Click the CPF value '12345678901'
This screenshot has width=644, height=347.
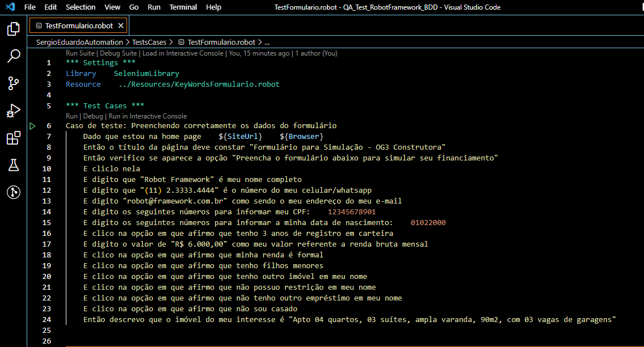(x=352, y=212)
